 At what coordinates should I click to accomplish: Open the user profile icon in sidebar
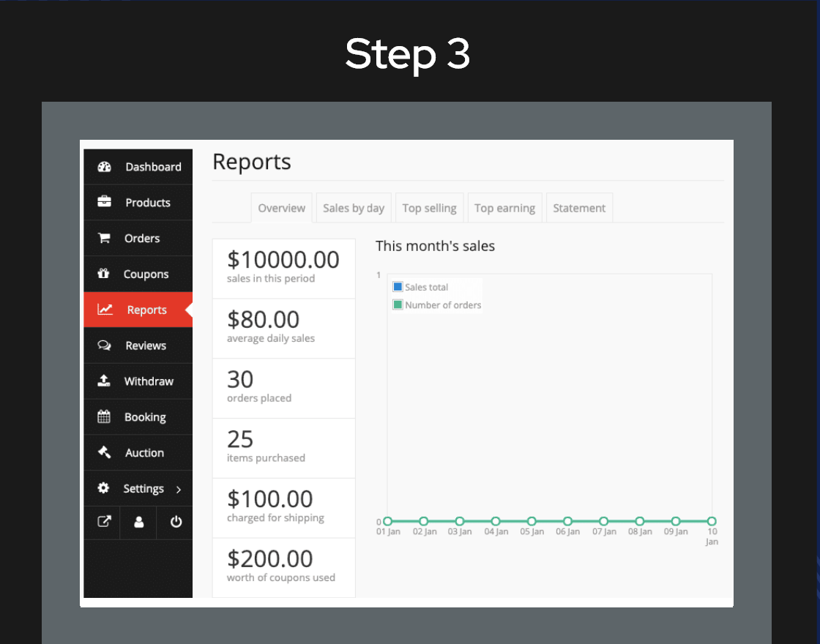(x=139, y=523)
